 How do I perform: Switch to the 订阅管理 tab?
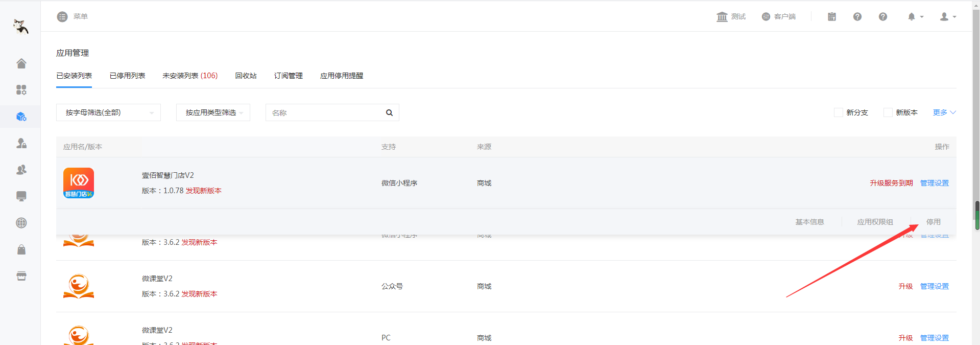(x=288, y=76)
